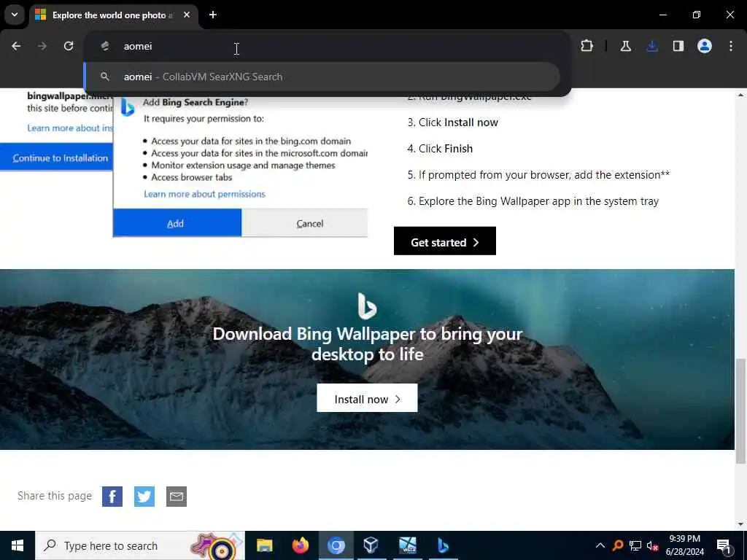The width and height of the screenshot is (747, 560).
Task: Open the VirtualBox cube taskbar icon
Action: coord(371,545)
